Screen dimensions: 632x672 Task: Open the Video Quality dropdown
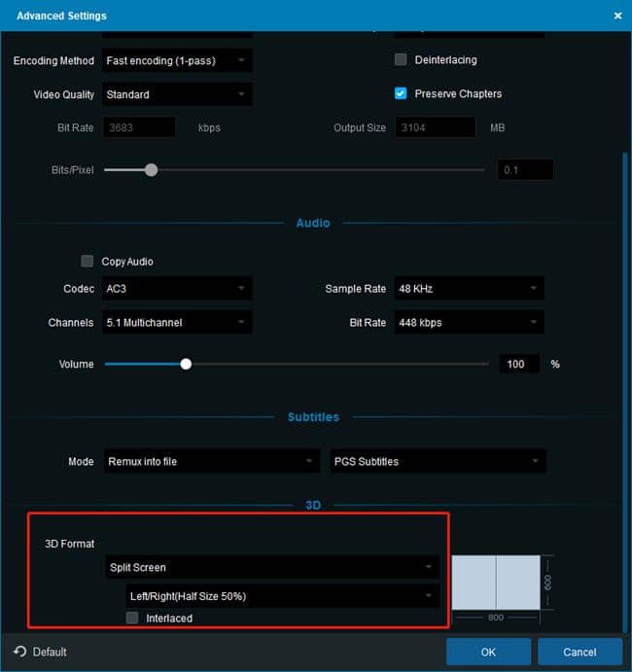pos(177,94)
